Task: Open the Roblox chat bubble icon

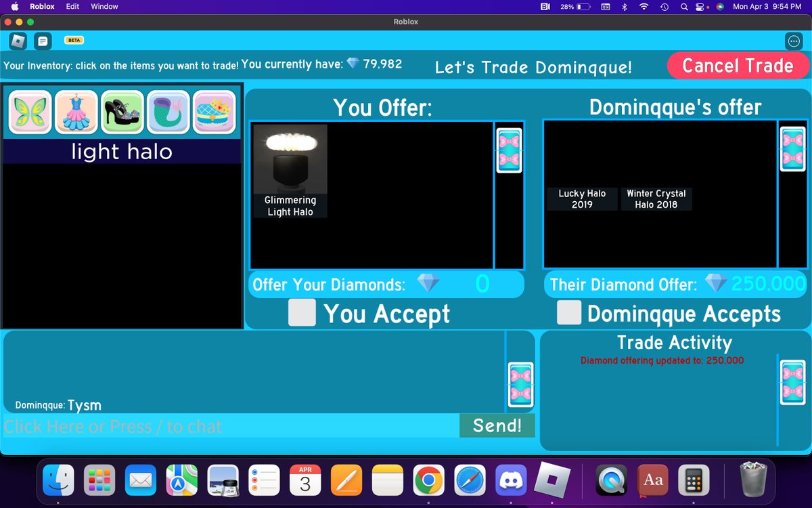Action: point(43,41)
